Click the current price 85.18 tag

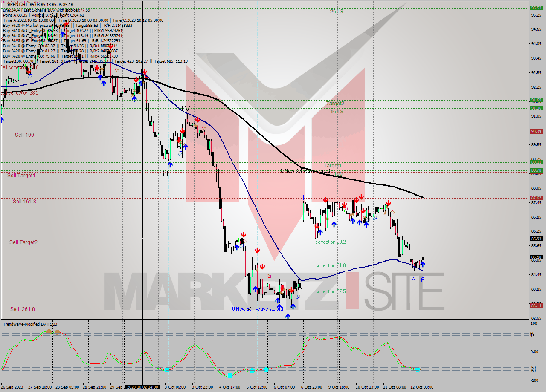pyautogui.click(x=536, y=257)
